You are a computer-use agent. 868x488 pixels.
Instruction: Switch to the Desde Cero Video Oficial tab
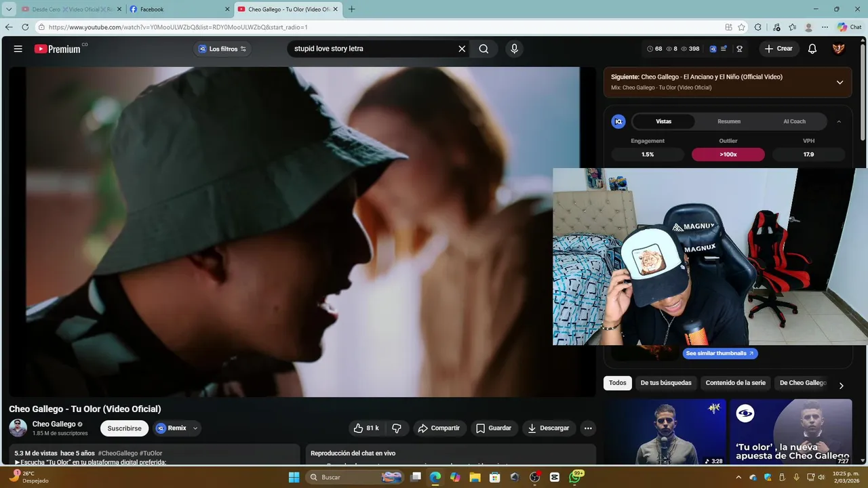[x=71, y=9]
